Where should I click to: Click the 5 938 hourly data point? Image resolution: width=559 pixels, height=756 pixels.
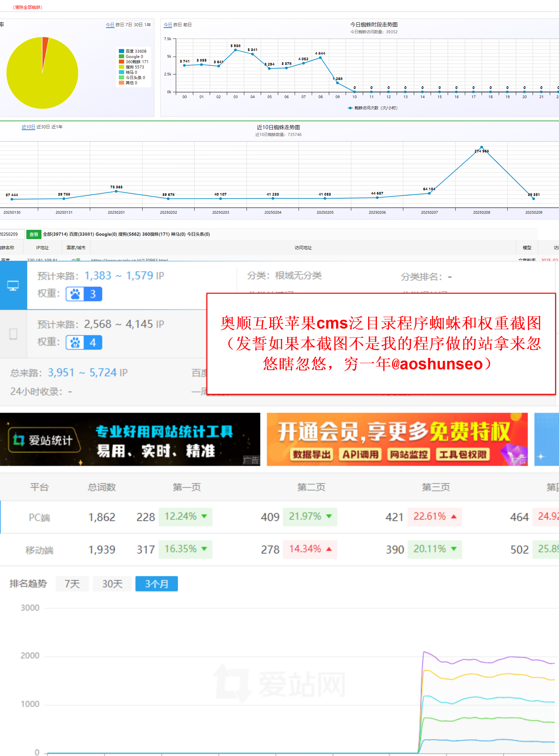point(235,50)
